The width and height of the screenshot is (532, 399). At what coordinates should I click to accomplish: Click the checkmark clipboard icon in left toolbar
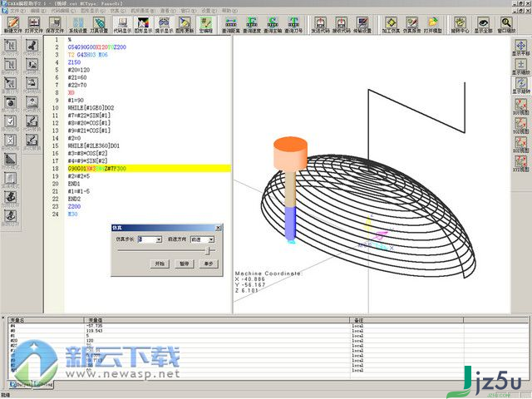(11, 121)
